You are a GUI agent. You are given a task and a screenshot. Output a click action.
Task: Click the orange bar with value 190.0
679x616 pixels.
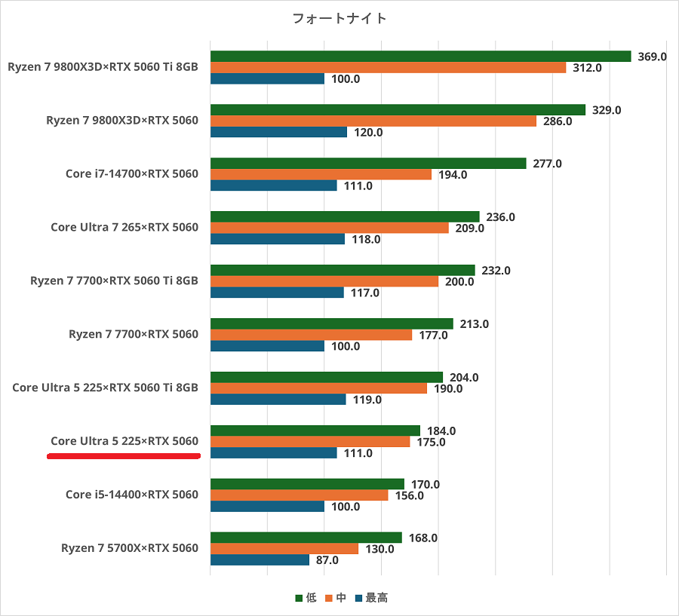318,388
